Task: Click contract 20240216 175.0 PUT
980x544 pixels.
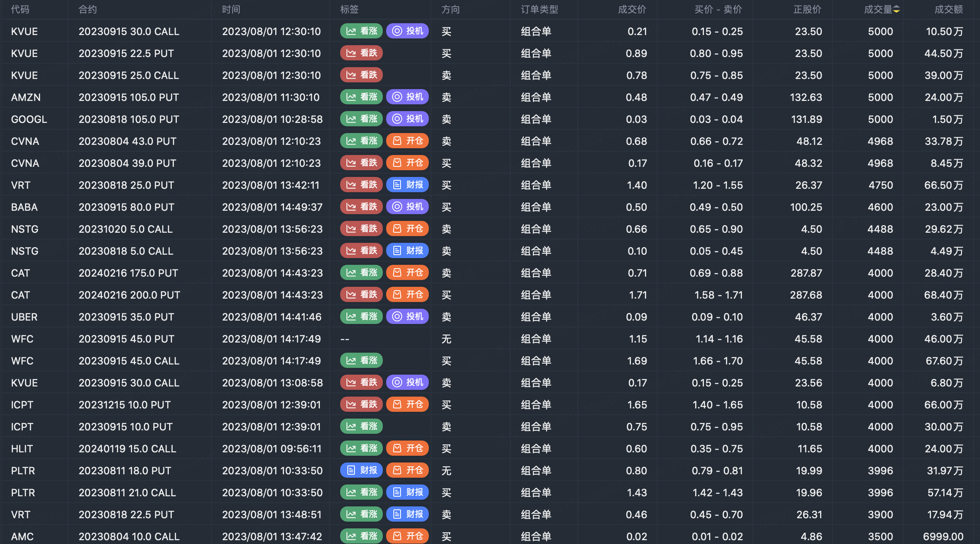Action: tap(128, 273)
